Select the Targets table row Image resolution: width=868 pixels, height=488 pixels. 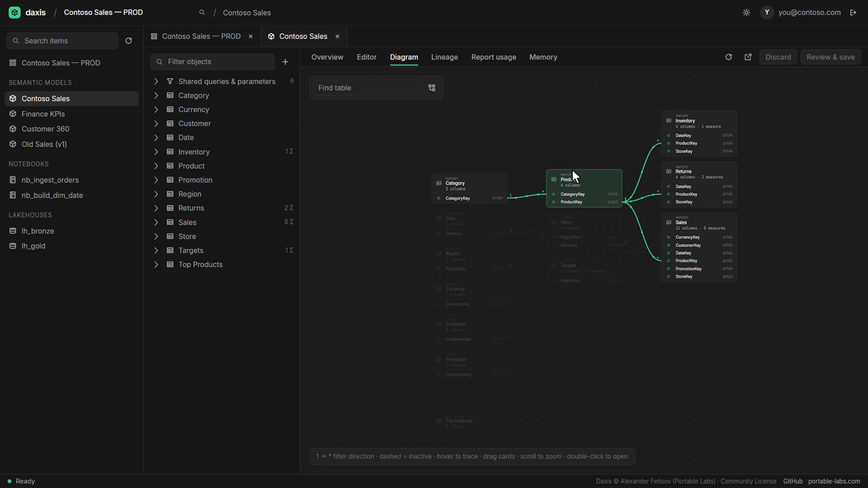point(222,250)
